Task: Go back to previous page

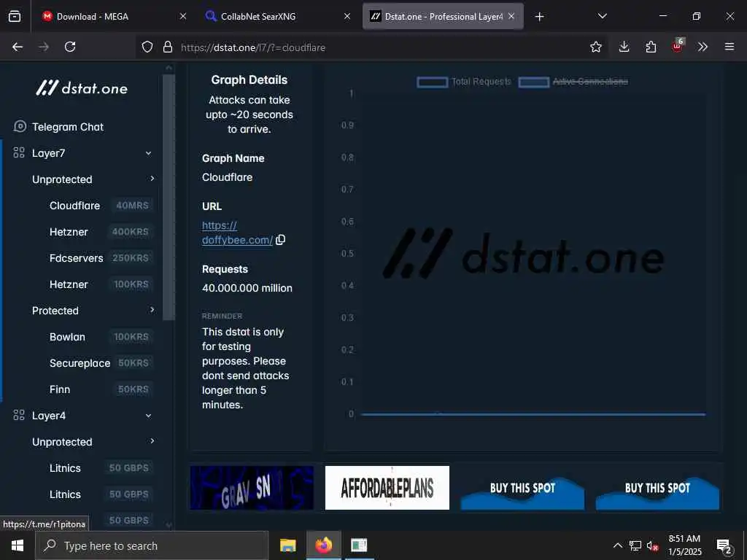Action: point(18,47)
